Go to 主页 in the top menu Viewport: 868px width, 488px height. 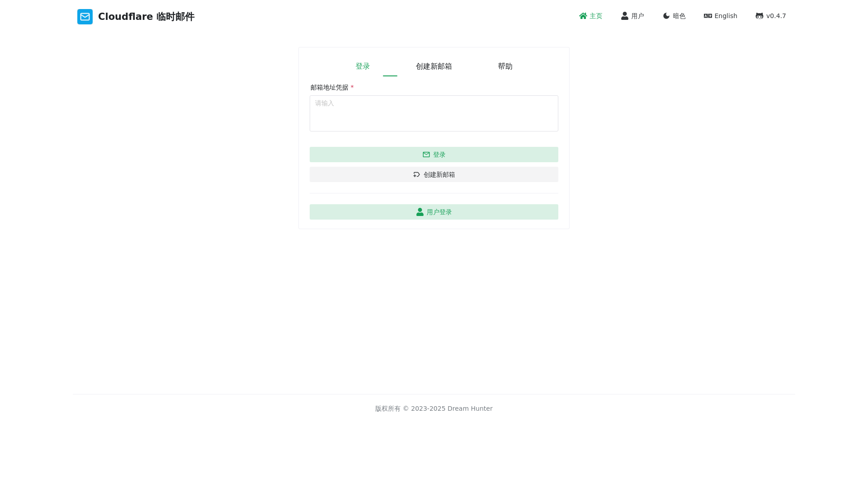click(596, 16)
